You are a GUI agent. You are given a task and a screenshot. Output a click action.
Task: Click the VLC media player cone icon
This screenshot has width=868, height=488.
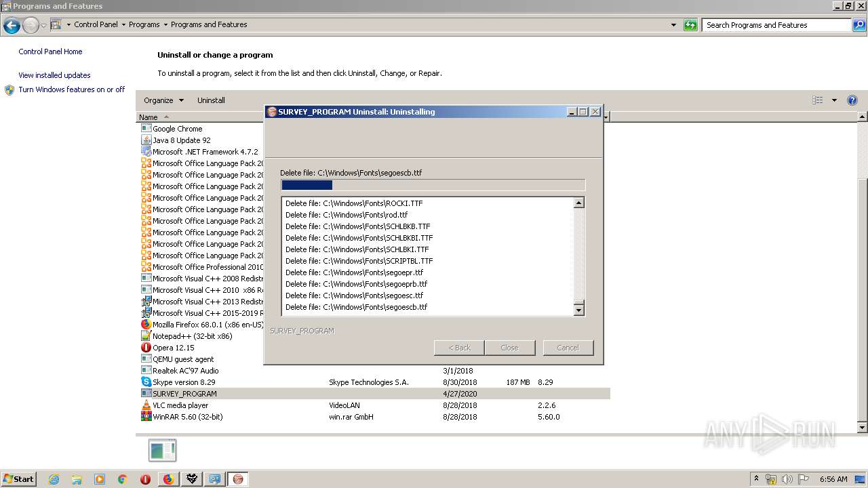click(x=146, y=405)
